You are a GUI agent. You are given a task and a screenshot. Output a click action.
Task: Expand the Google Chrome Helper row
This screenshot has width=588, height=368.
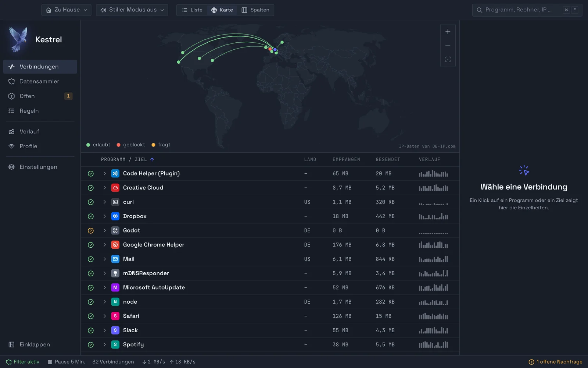[104, 245]
